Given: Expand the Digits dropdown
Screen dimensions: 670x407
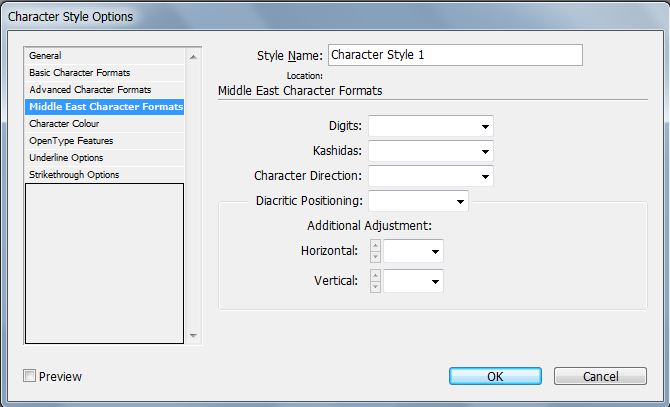Looking at the screenshot, I should tap(485, 126).
